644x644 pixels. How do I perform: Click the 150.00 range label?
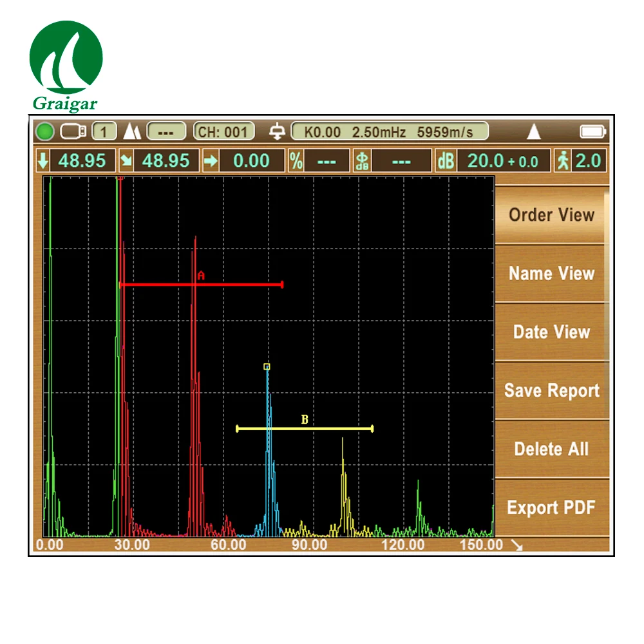[481, 545]
